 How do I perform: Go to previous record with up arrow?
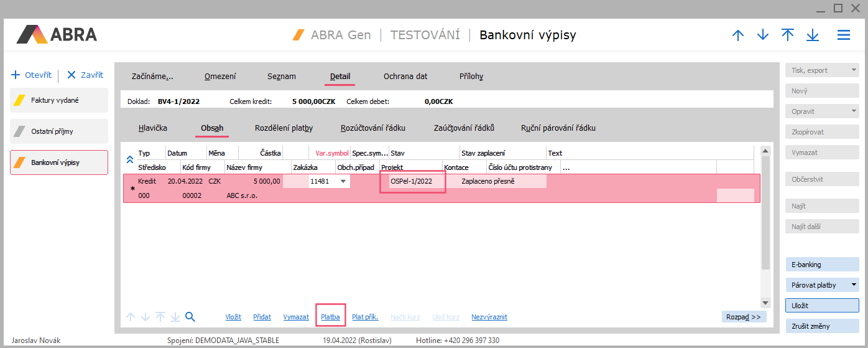tap(738, 35)
